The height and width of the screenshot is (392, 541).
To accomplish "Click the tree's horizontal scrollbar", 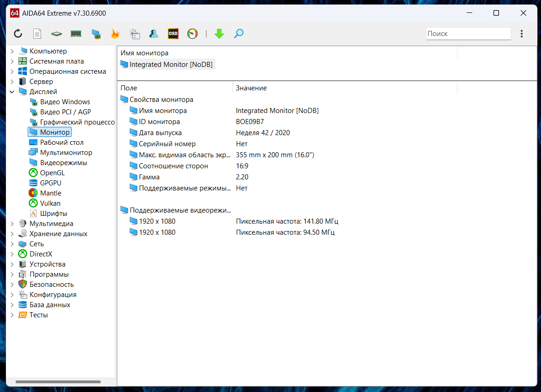I will tap(58, 382).
